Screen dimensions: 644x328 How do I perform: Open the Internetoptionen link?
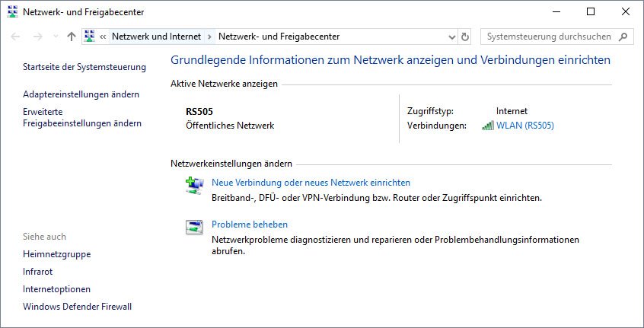pyautogui.click(x=56, y=289)
